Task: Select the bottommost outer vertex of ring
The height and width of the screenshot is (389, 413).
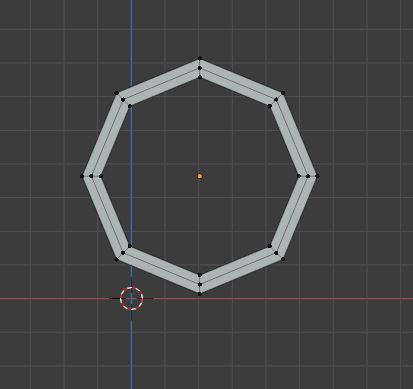Action: click(200, 294)
